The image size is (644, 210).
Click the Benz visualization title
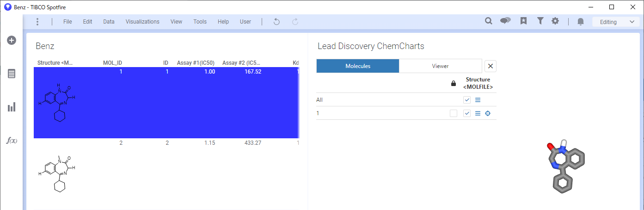pyautogui.click(x=45, y=46)
